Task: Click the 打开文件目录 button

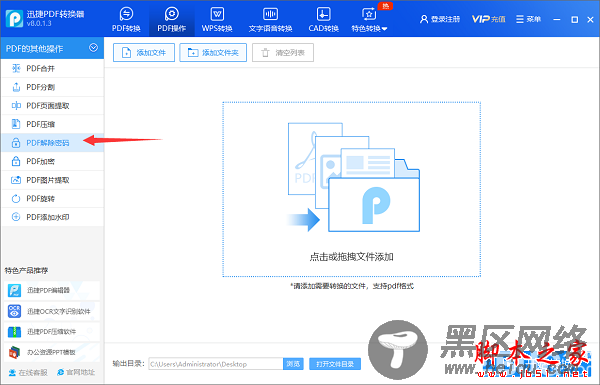Action: 335,364
